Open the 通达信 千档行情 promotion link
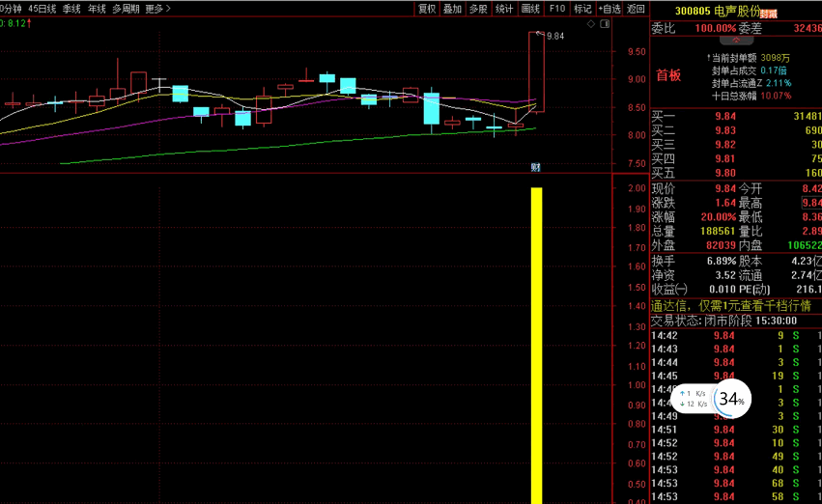822x504 pixels. pos(731,306)
